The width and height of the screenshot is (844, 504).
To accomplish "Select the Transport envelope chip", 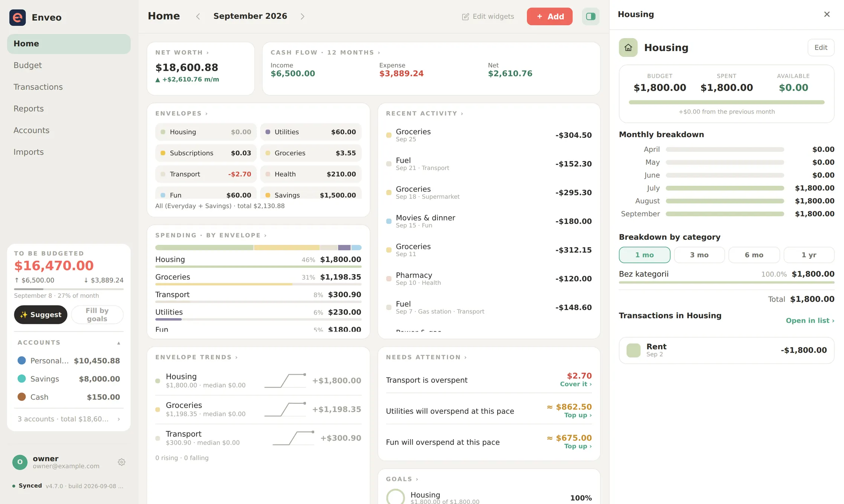I will [x=206, y=174].
